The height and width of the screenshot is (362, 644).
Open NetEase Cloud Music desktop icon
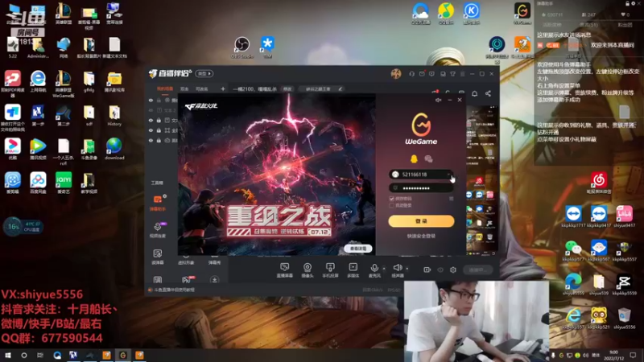599,183
